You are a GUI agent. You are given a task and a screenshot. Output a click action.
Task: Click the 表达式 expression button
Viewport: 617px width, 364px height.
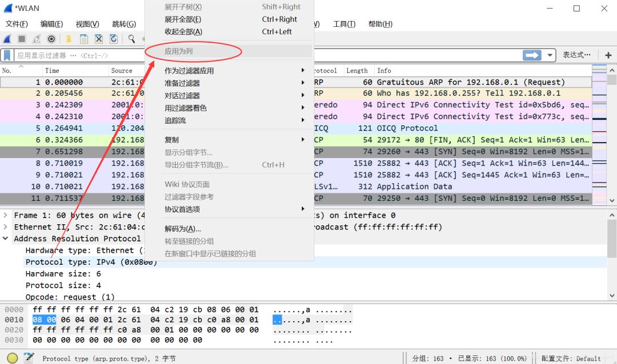pos(576,55)
